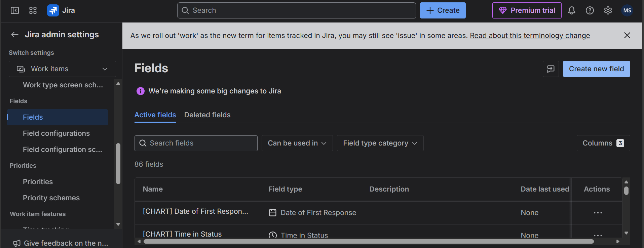Image resolution: width=644 pixels, height=248 pixels.
Task: Open the Can be used in filter
Action: click(297, 143)
